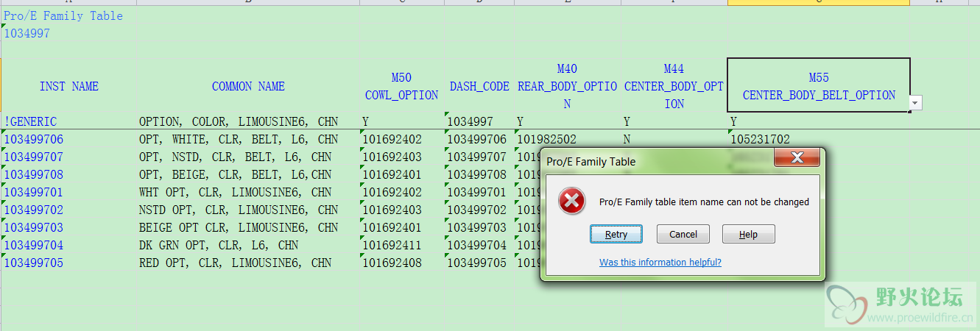Select 'BEIGE OPT CLR, LIMOUSINE6, CHN' cell
This screenshot has height=331, width=980.
click(x=248, y=227)
